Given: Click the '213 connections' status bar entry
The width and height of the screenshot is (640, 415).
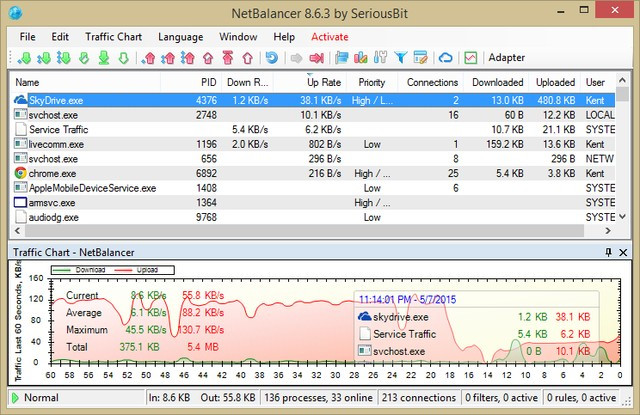Looking at the screenshot, I should click(x=419, y=397).
